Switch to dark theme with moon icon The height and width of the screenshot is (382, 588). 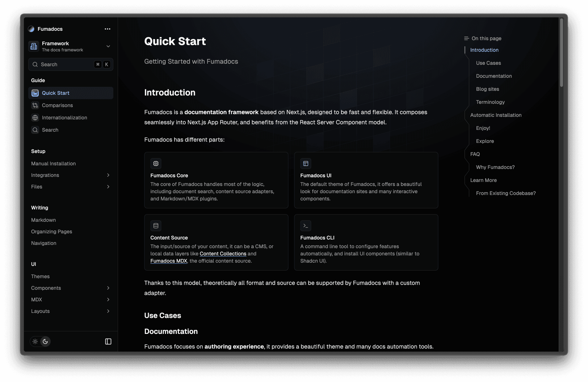pyautogui.click(x=45, y=341)
